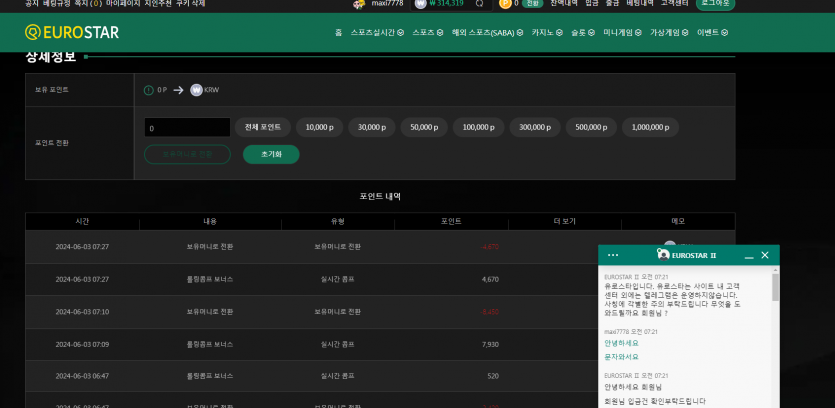Click the green 초기화 reset button

pos(271,154)
